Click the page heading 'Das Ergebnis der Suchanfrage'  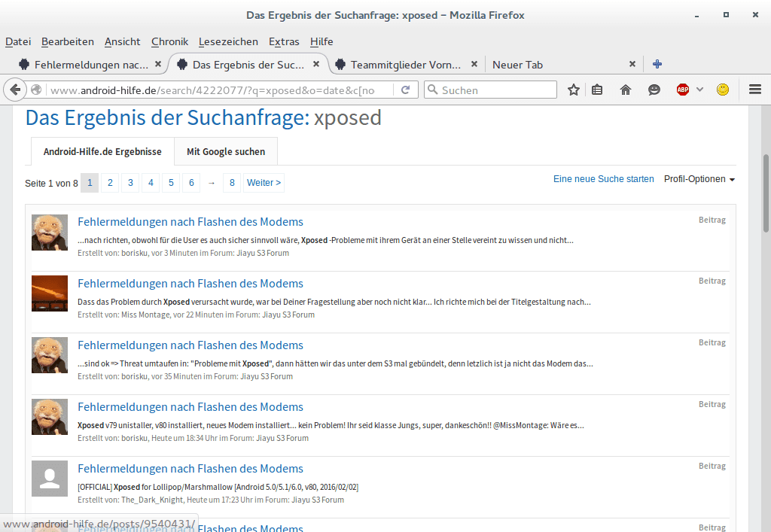click(167, 118)
